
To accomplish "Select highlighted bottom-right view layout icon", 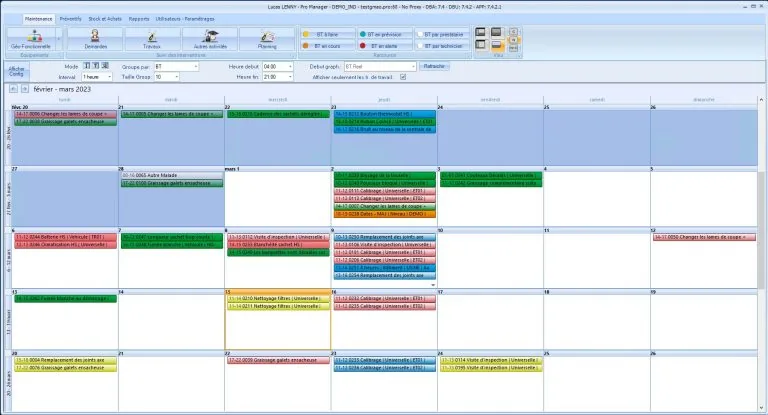I will click(x=496, y=45).
